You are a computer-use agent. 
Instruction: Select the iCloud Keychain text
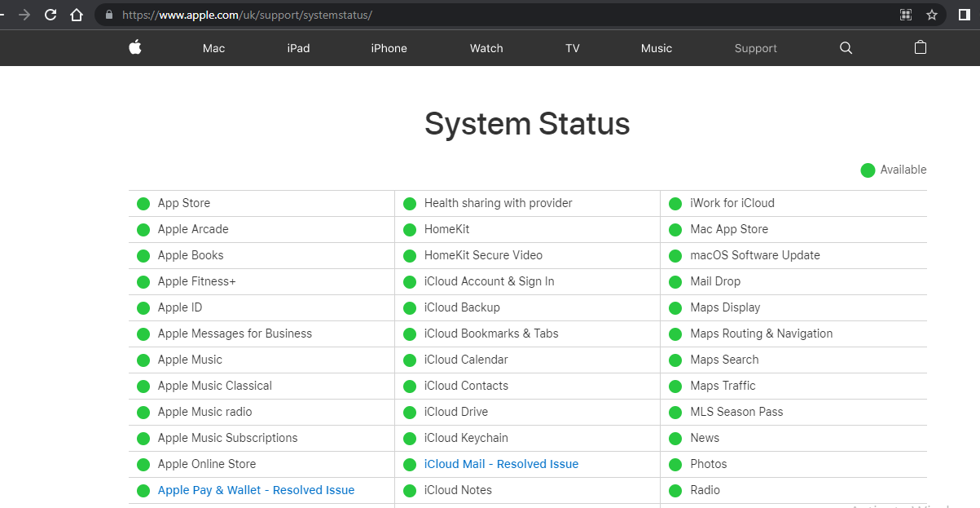click(x=466, y=438)
